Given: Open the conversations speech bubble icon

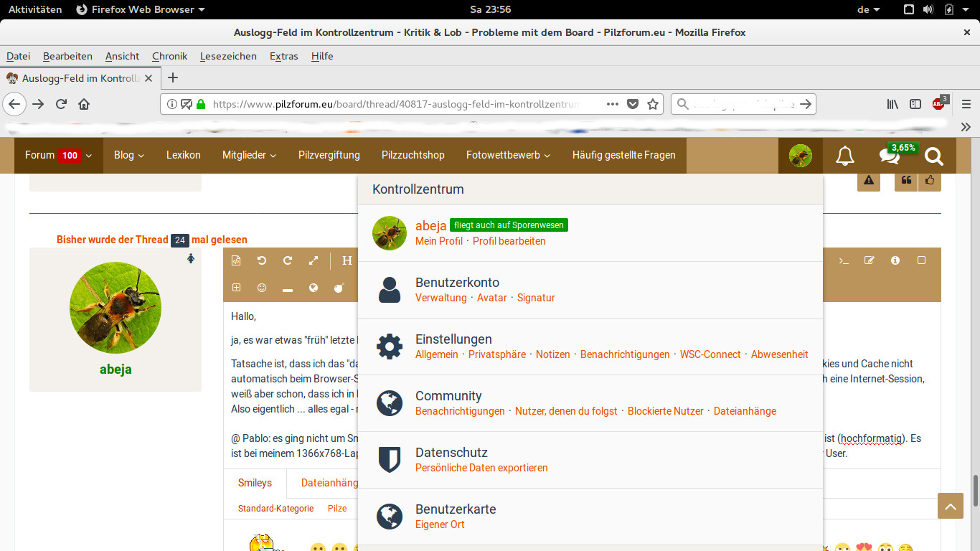Looking at the screenshot, I should [890, 156].
